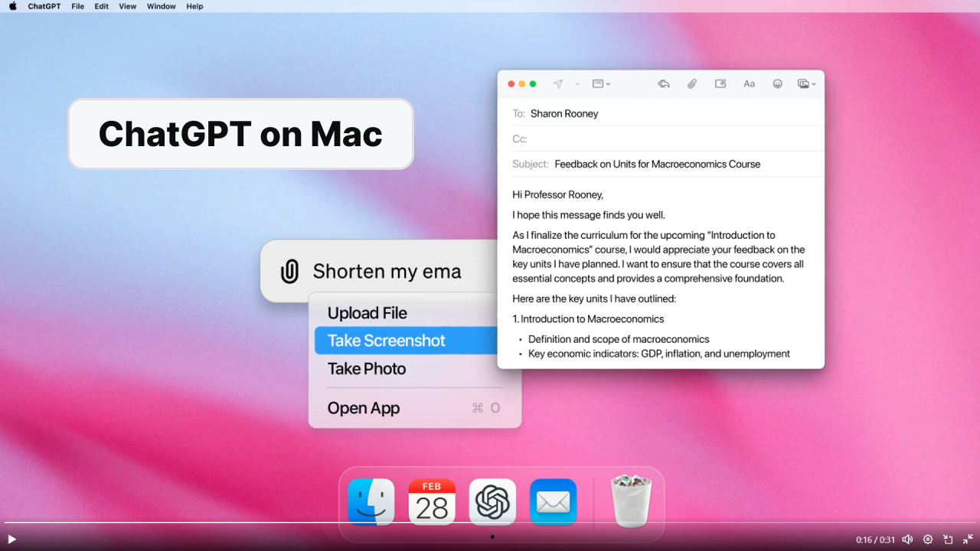Open the View menu

(128, 6)
